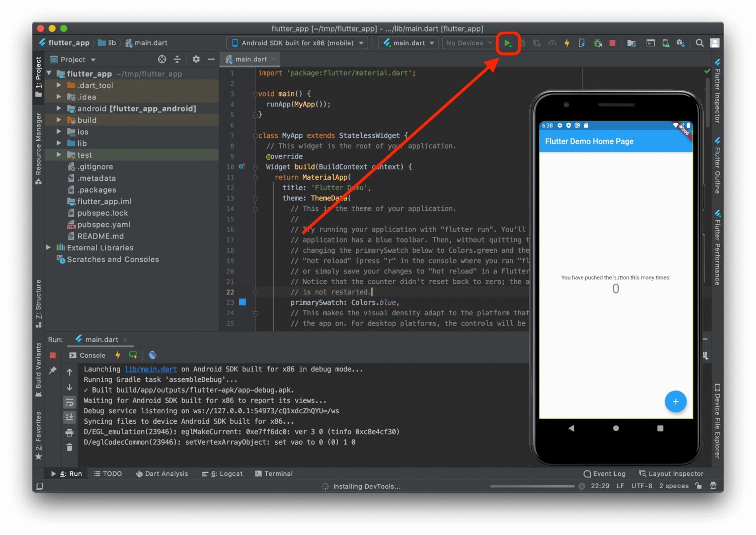Open Event Log

pos(604,474)
